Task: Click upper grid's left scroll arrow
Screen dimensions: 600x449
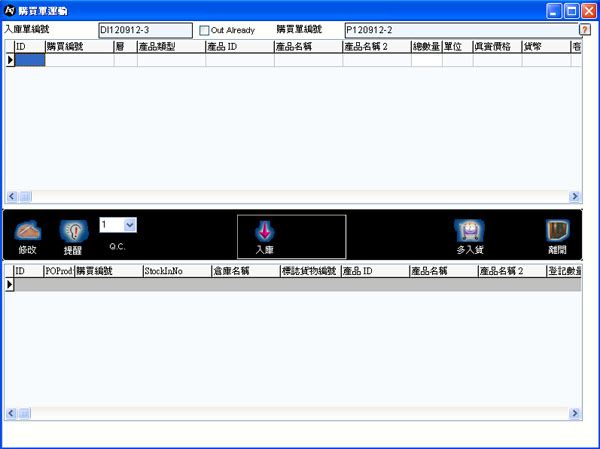Action: click(11, 196)
